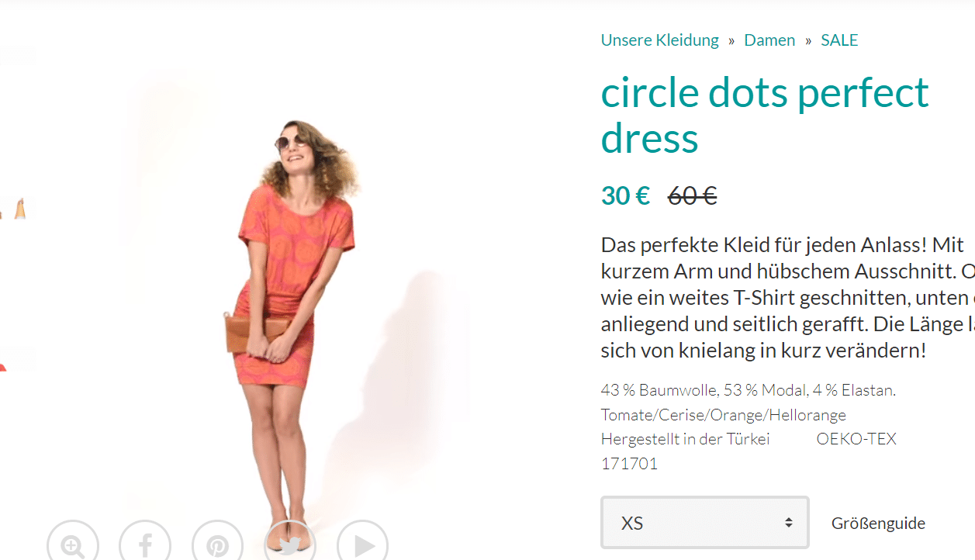The height and width of the screenshot is (560, 975).
Task: Click the article number 171701
Action: pos(629,464)
